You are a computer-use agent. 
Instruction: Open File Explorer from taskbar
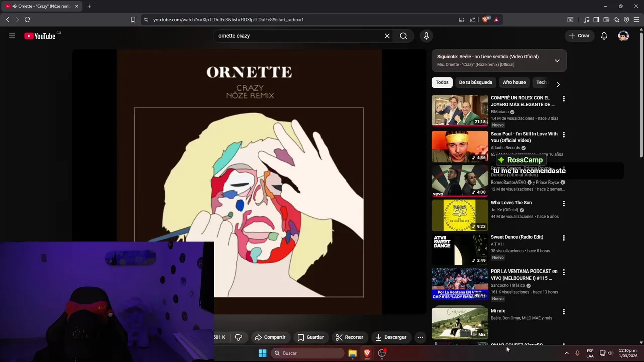point(352,353)
